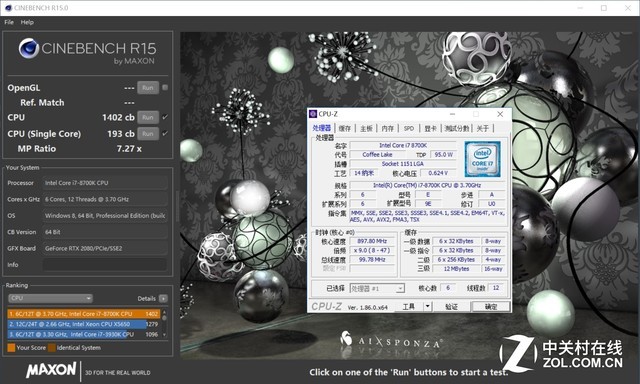Open the File menu
640x384 pixels.
[x=9, y=22]
